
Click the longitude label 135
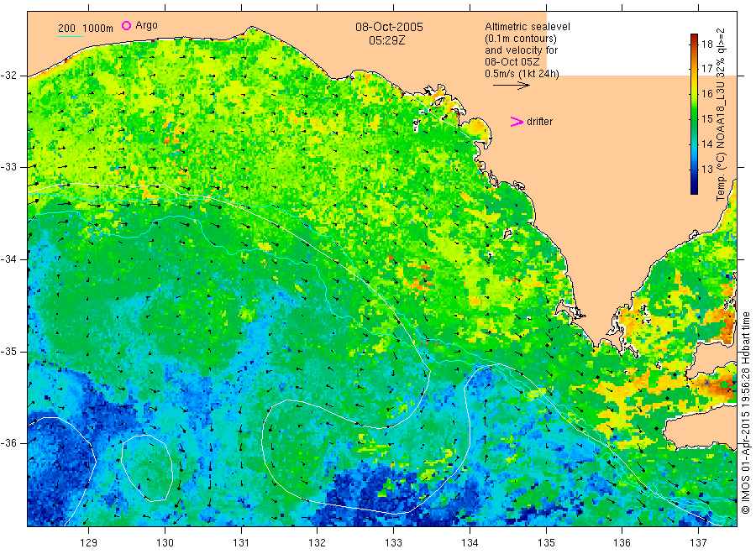pyautogui.click(x=546, y=543)
